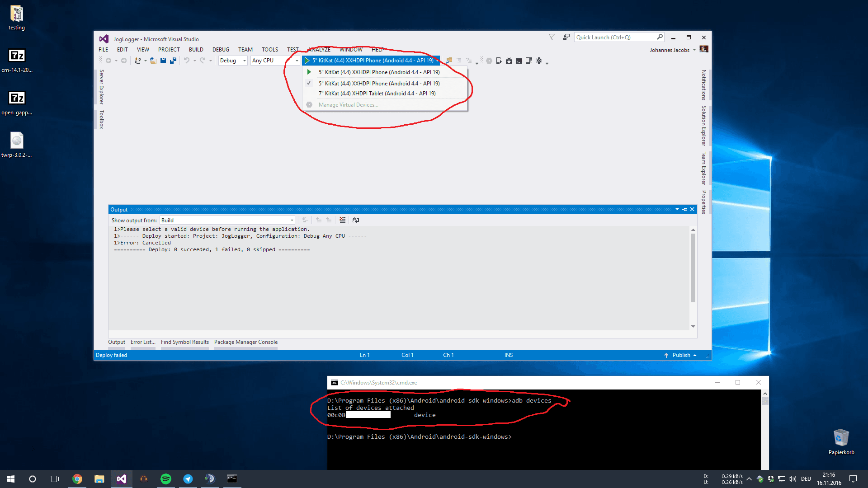Screen dimensions: 868x488
Task: Expand the target device dropdown arrow
Action: click(437, 61)
